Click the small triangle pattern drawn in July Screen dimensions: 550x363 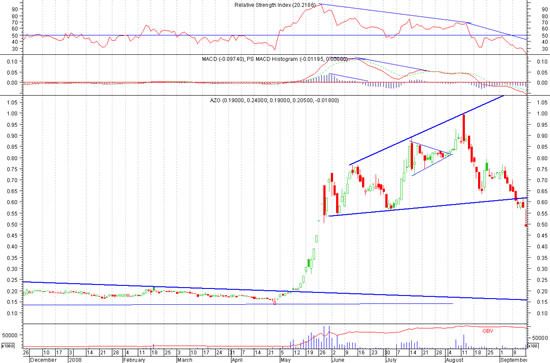tap(430, 157)
